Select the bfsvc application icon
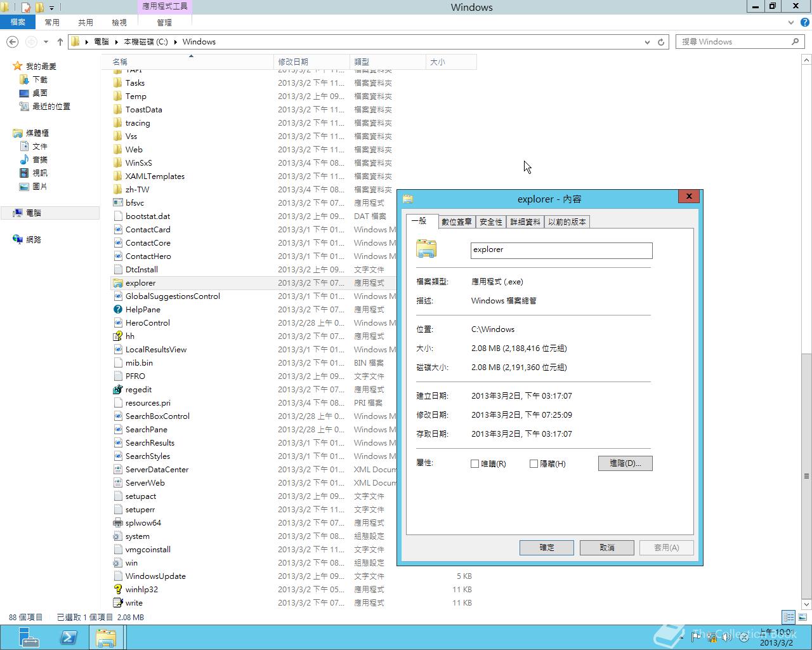The height and width of the screenshot is (650, 812). [x=117, y=202]
